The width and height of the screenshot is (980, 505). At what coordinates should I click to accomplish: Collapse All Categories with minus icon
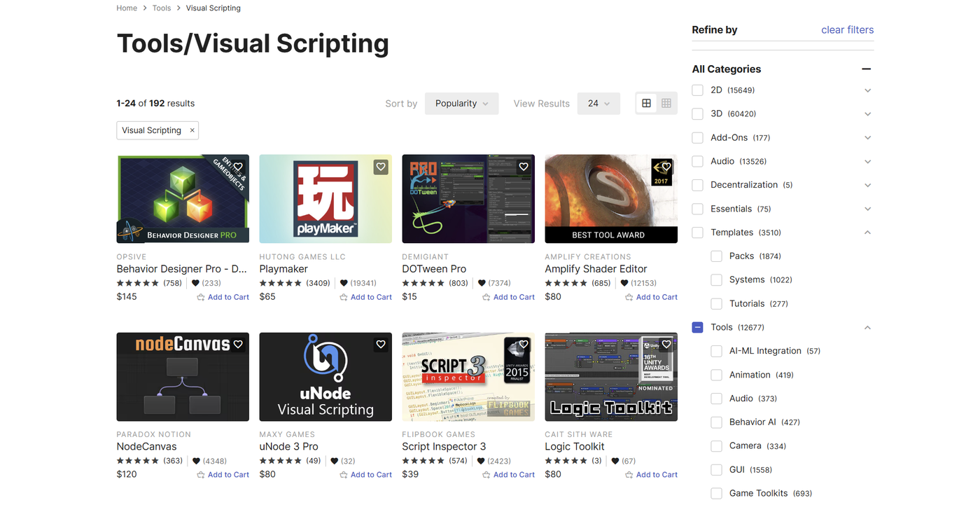pos(867,69)
